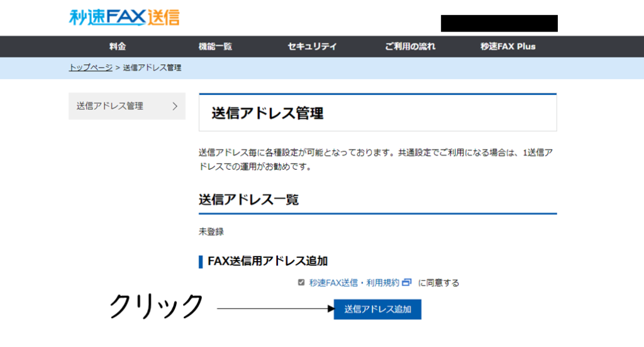
Task: Select 送信アドレス管理 in the sidebar
Action: pyautogui.click(x=127, y=106)
